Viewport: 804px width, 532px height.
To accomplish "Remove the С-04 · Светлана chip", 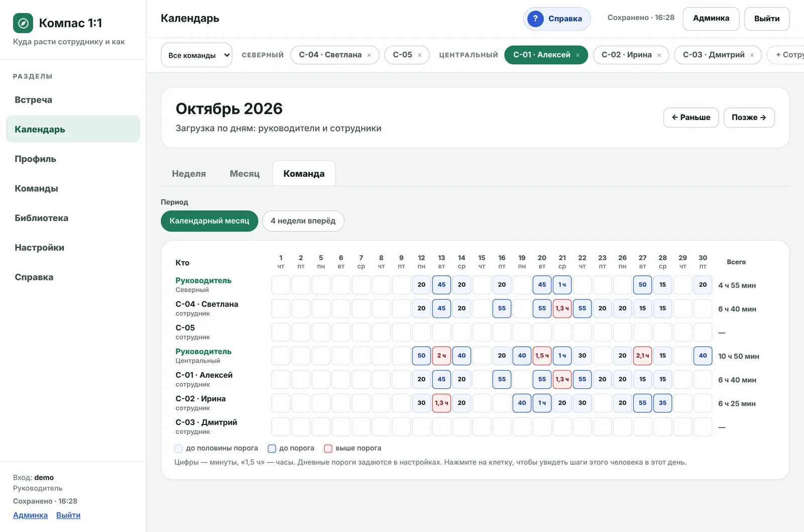I will [369, 55].
